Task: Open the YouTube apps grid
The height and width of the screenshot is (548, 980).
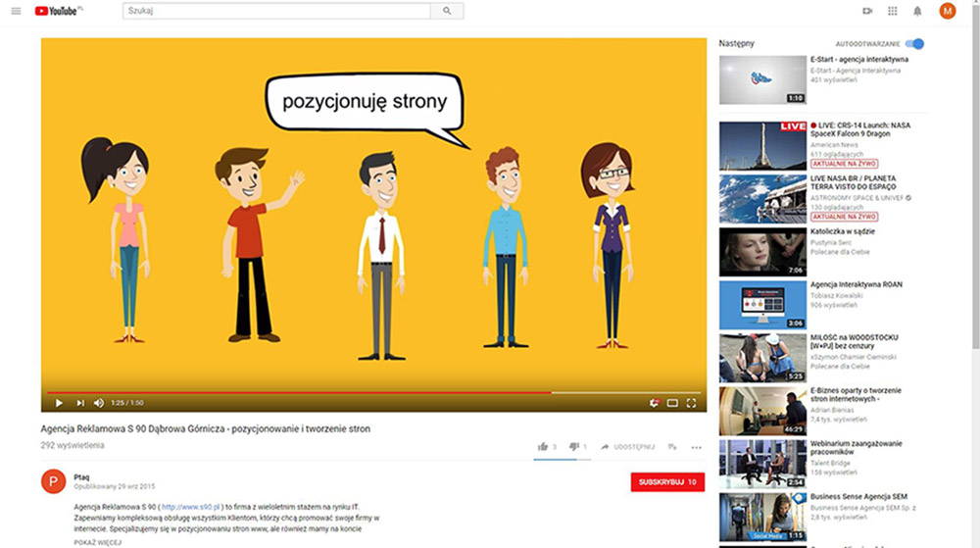Action: point(893,11)
